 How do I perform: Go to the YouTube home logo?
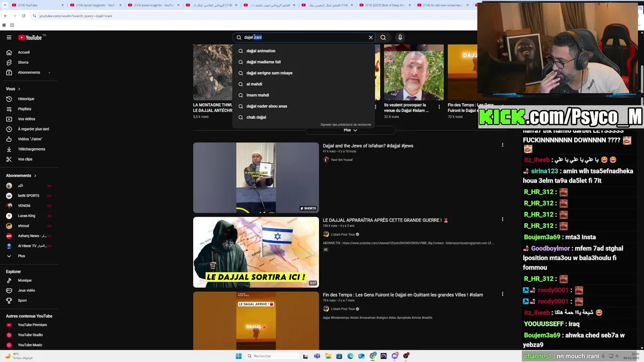[x=31, y=37]
